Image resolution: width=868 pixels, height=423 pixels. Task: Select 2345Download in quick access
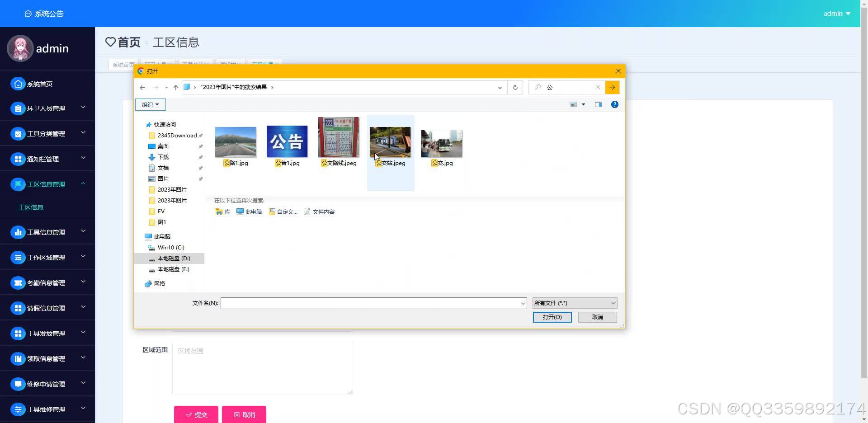click(177, 136)
